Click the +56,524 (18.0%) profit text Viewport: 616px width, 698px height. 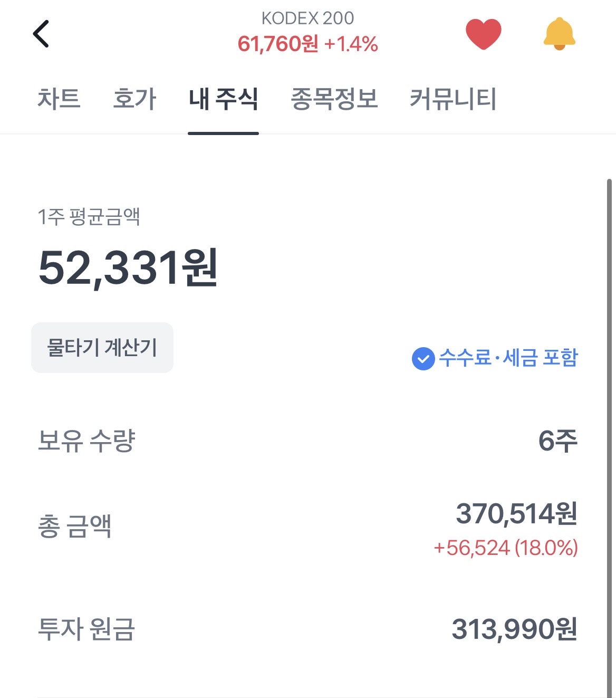coord(505,548)
